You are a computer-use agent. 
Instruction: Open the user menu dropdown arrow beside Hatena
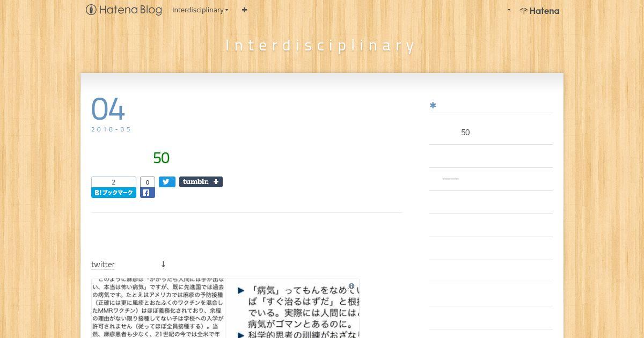point(509,10)
